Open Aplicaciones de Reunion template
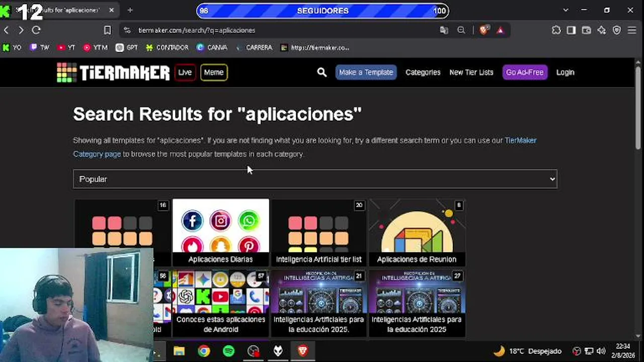Screen dimensions: 644x362 coord(417,232)
